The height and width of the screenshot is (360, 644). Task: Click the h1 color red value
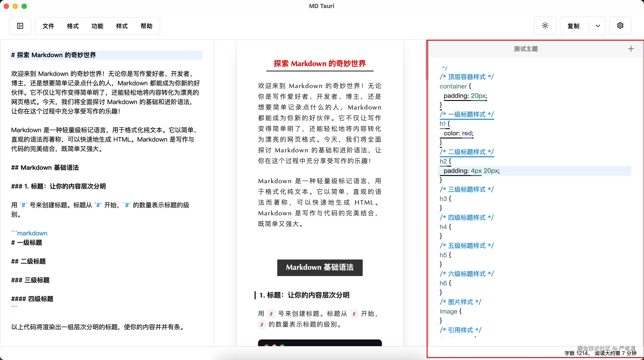pos(467,133)
